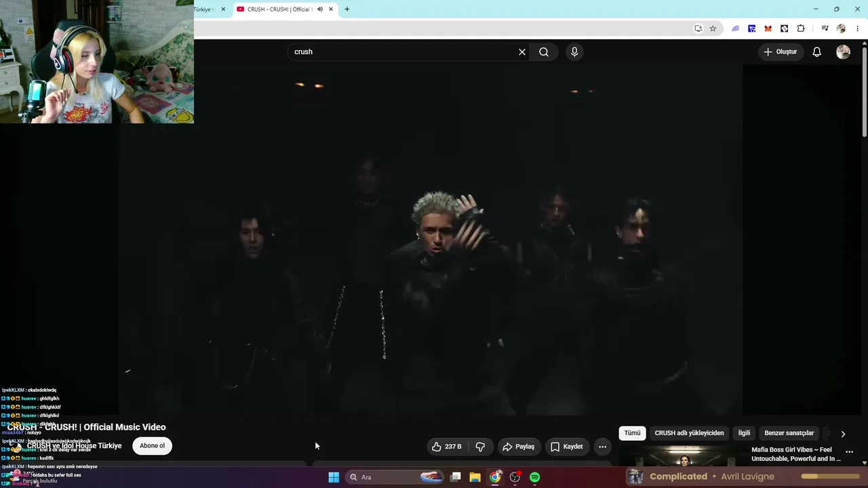Click the channel avatar beside the channel name
This screenshot has width=868, height=488.
pyautogui.click(x=16, y=447)
